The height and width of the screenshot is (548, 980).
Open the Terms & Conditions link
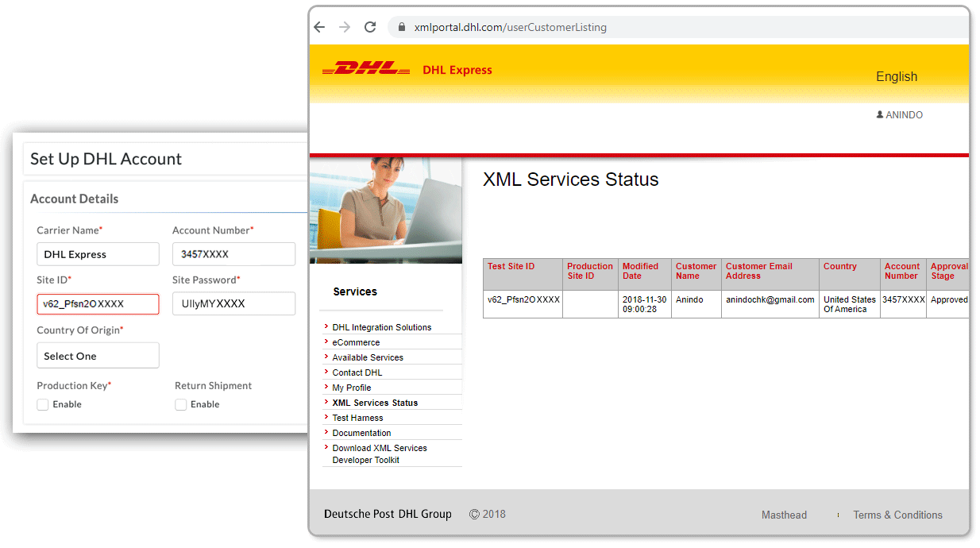[x=898, y=515]
